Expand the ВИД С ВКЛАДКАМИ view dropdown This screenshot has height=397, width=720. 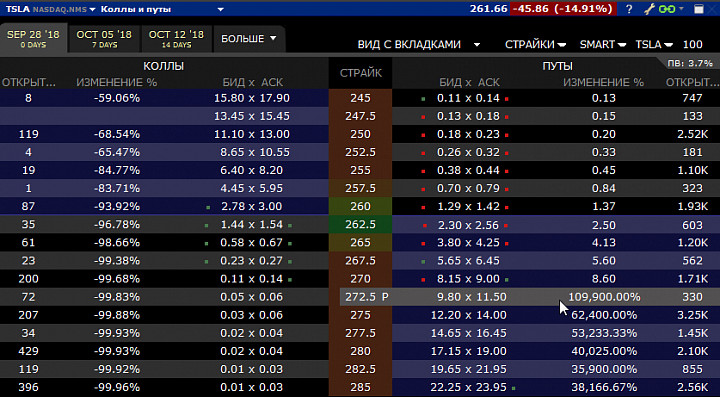click(x=477, y=45)
